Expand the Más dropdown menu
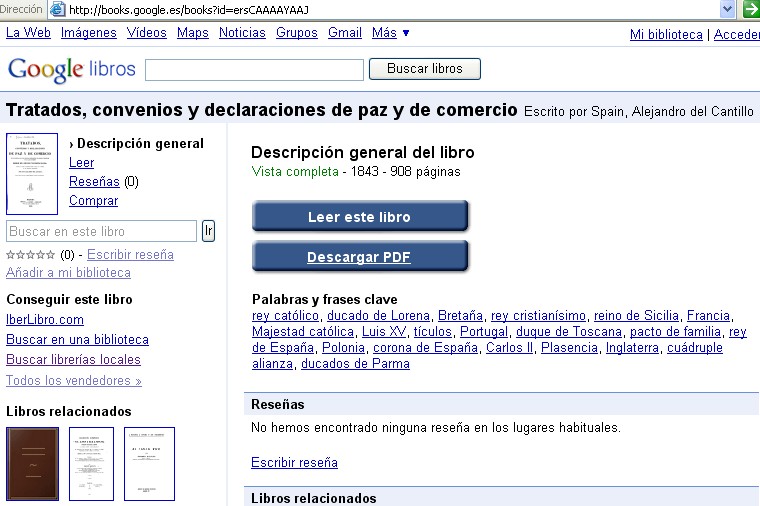 (390, 32)
